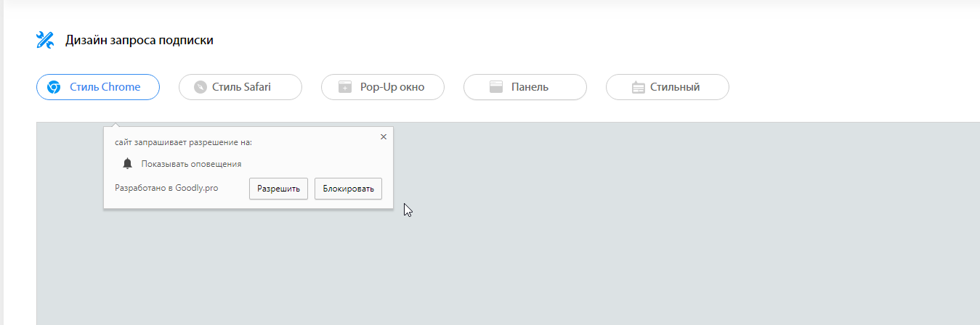Click the Блокировать button
The width and height of the screenshot is (980, 325).
point(349,189)
